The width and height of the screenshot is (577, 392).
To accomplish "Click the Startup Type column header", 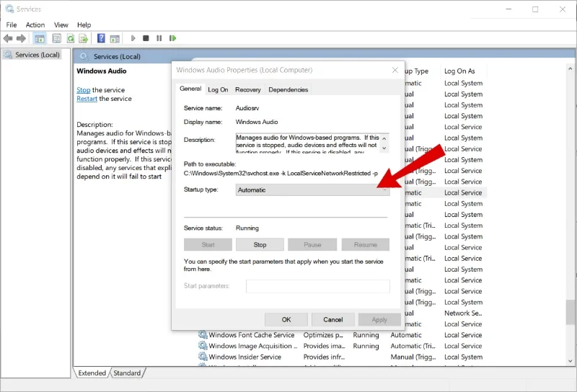I will 417,71.
